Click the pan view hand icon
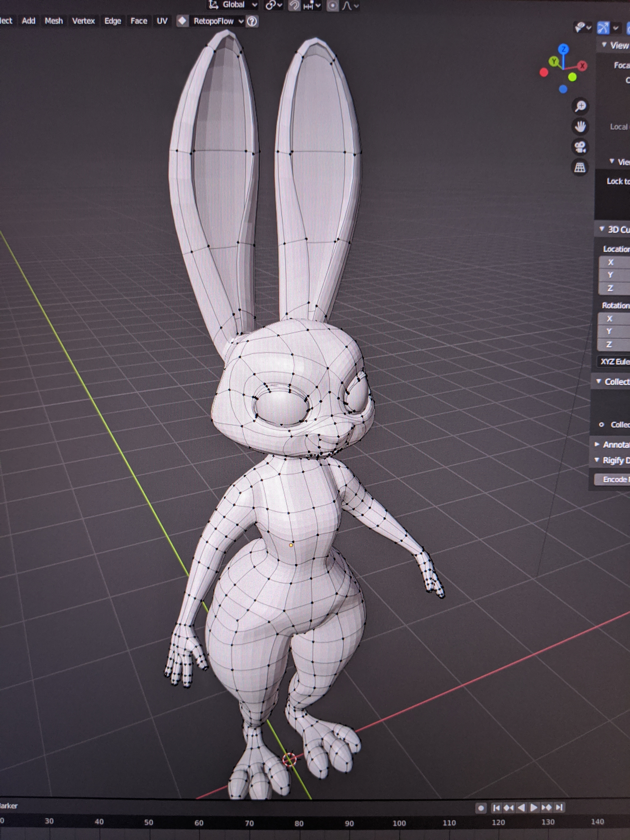Image resolution: width=630 pixels, height=840 pixels. click(x=580, y=126)
